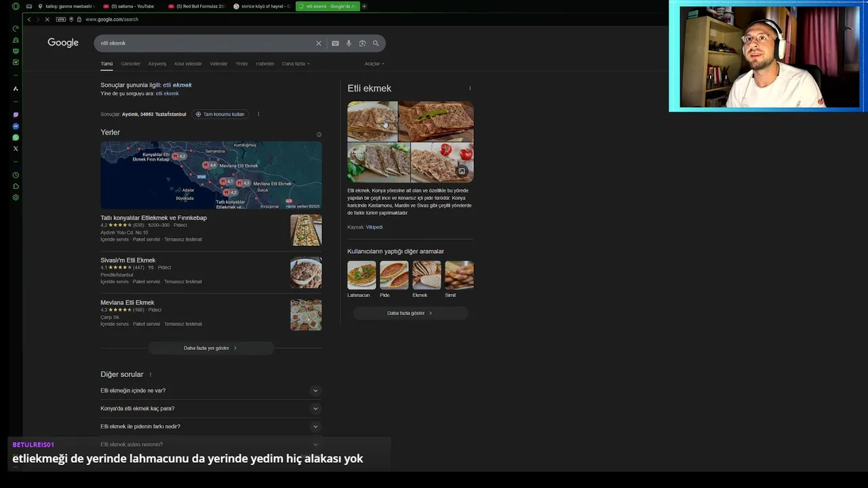Screen dimensions: 868x488
Task: Open X (Twitter) in the sidebar
Action: pos(16,148)
